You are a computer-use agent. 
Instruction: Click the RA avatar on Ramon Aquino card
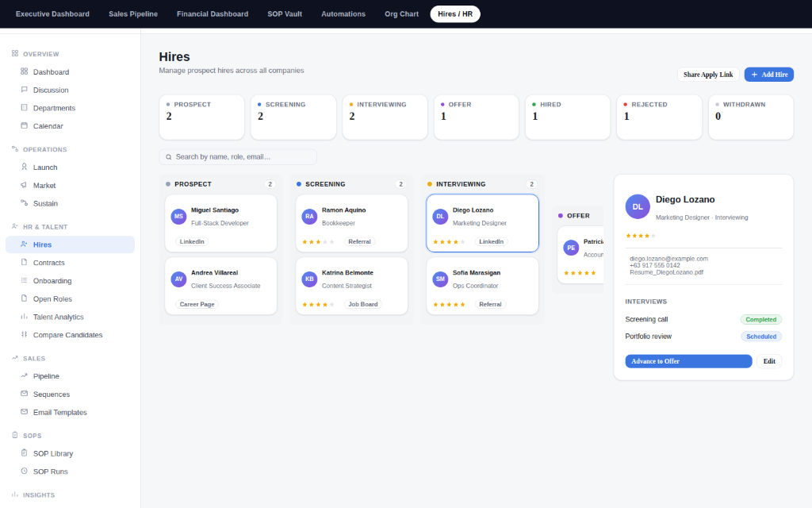coord(309,216)
